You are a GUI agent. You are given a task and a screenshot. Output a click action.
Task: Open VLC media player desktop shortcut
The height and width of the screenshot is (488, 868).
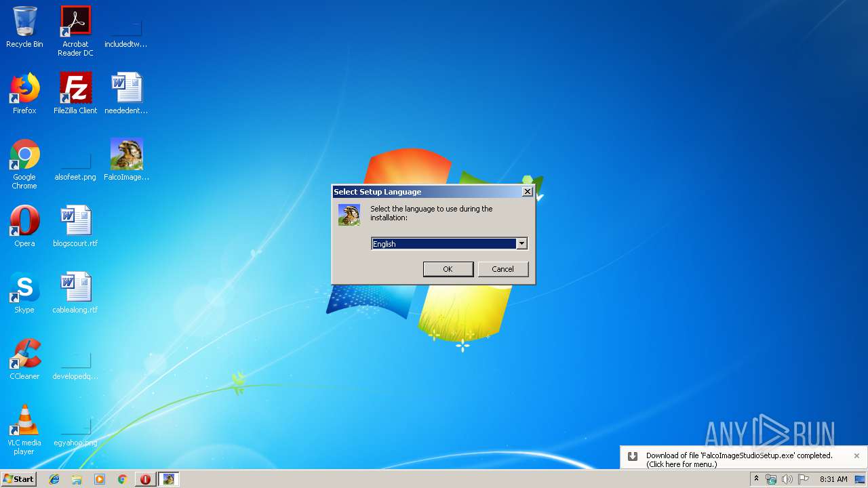24,430
